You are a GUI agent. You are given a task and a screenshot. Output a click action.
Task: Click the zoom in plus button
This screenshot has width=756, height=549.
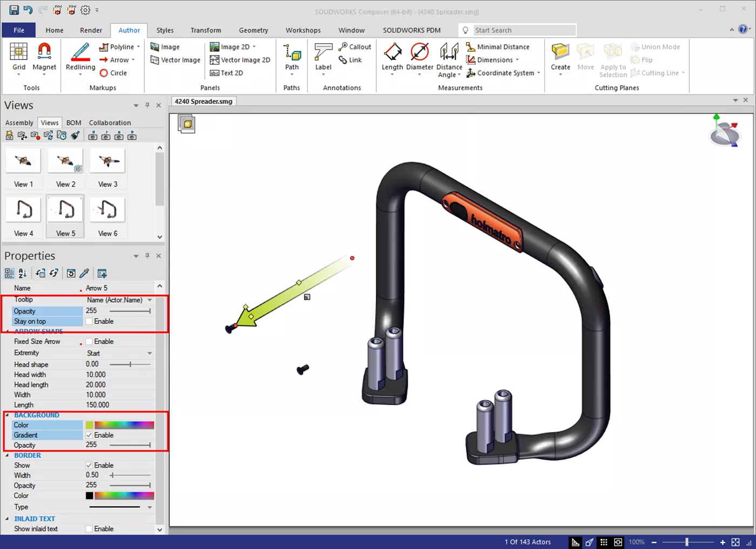tap(723, 542)
